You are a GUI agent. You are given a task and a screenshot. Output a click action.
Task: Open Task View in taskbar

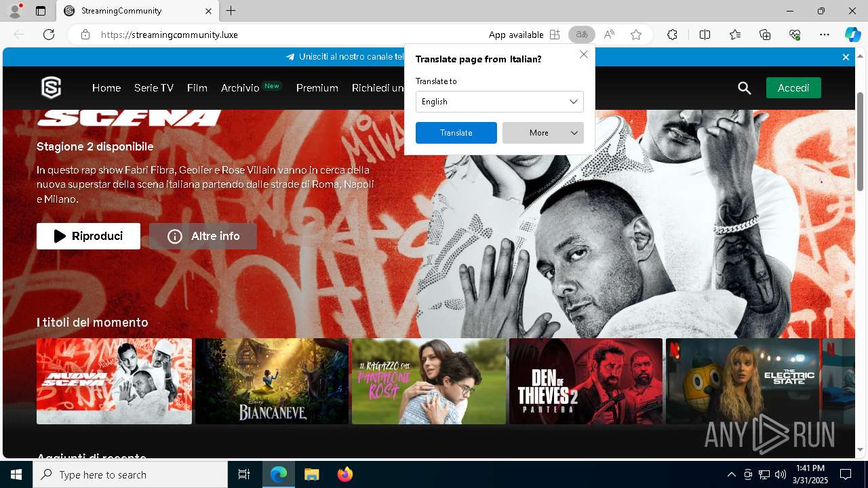click(x=244, y=474)
